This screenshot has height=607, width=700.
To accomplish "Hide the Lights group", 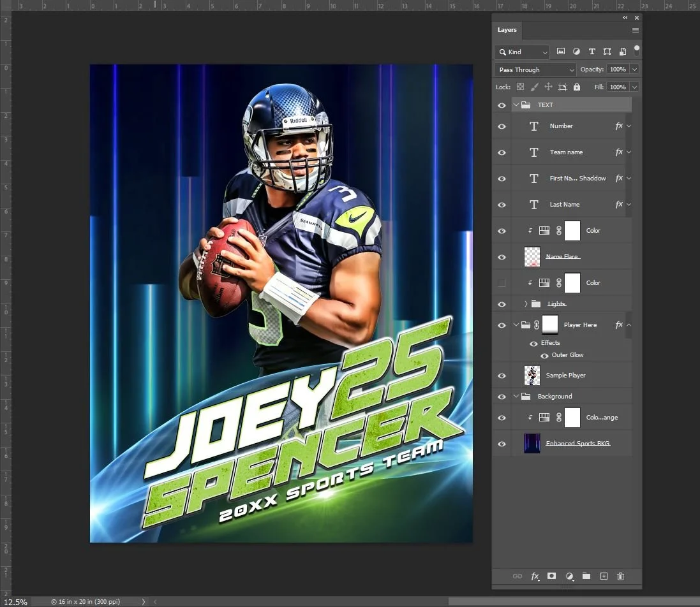I will tap(502, 304).
